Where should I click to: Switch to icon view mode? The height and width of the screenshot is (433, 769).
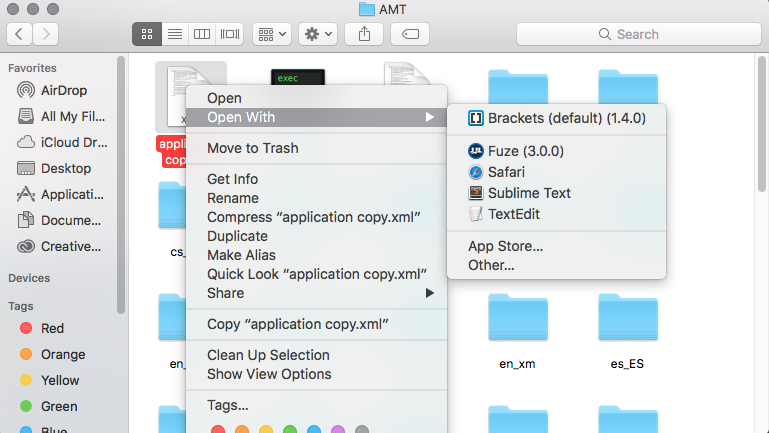[x=147, y=34]
